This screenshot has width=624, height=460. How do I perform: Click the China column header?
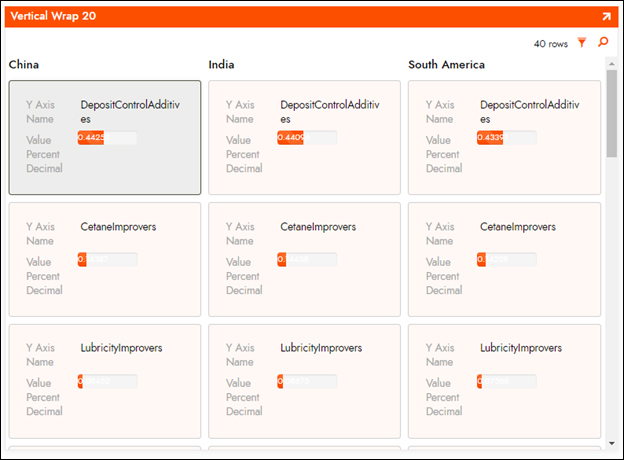pyautogui.click(x=25, y=65)
